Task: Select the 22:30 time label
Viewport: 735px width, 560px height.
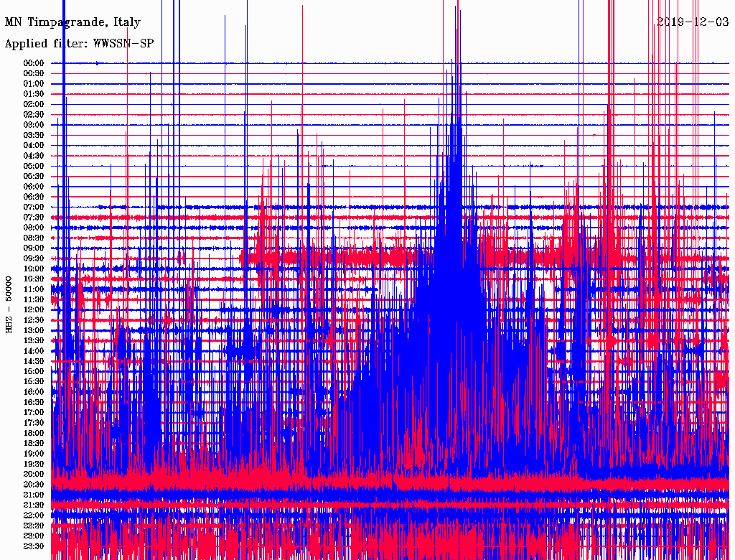Action: tap(34, 526)
